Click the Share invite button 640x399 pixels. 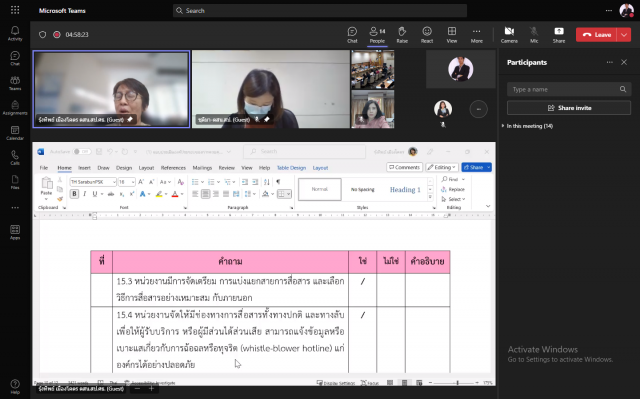569,108
